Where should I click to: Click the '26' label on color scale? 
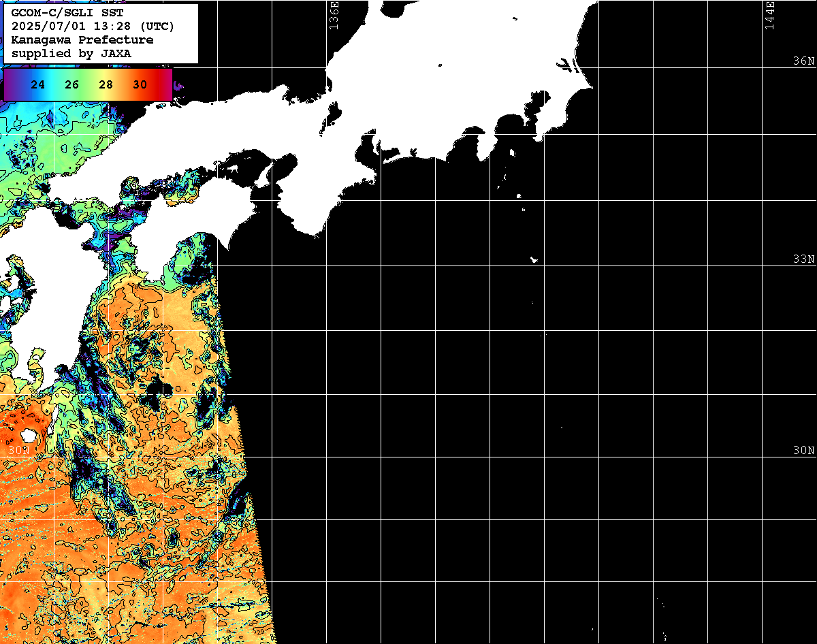tap(72, 85)
